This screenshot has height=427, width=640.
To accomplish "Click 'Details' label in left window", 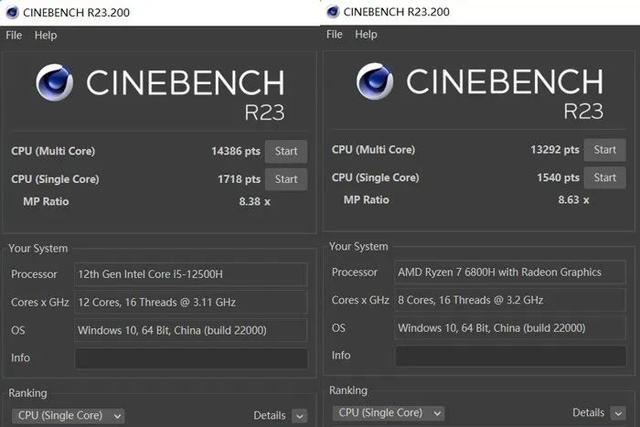I will click(269, 416).
